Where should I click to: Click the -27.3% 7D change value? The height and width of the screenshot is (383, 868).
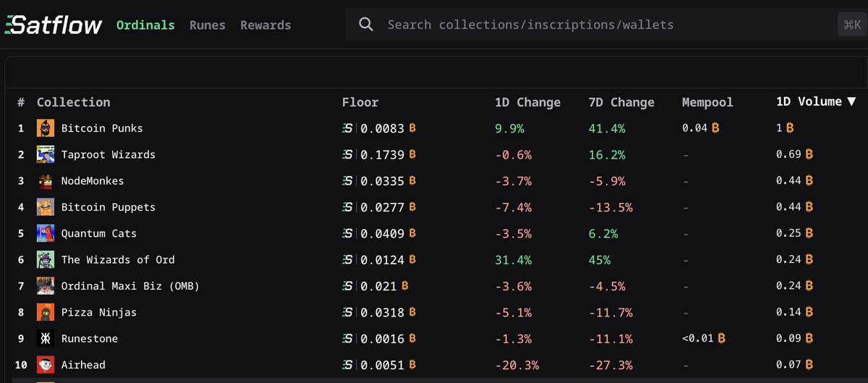pyautogui.click(x=611, y=365)
